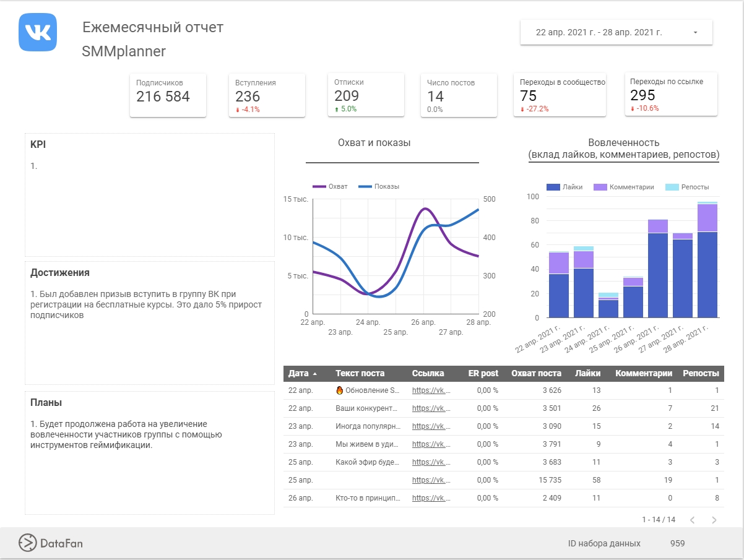Click green up arrow under Отписки
The height and width of the screenshot is (560, 744).
click(336, 110)
